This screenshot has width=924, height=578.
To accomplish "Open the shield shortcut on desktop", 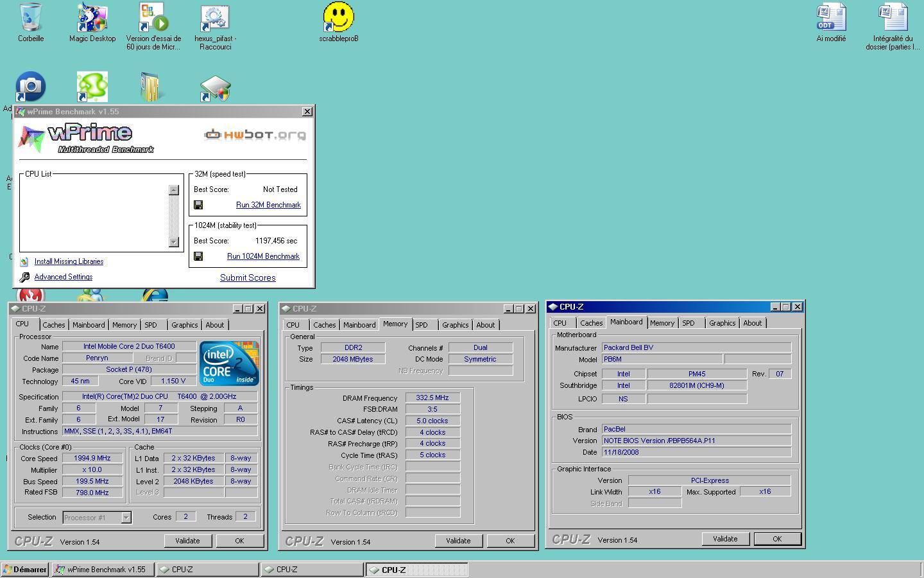I will [x=216, y=89].
